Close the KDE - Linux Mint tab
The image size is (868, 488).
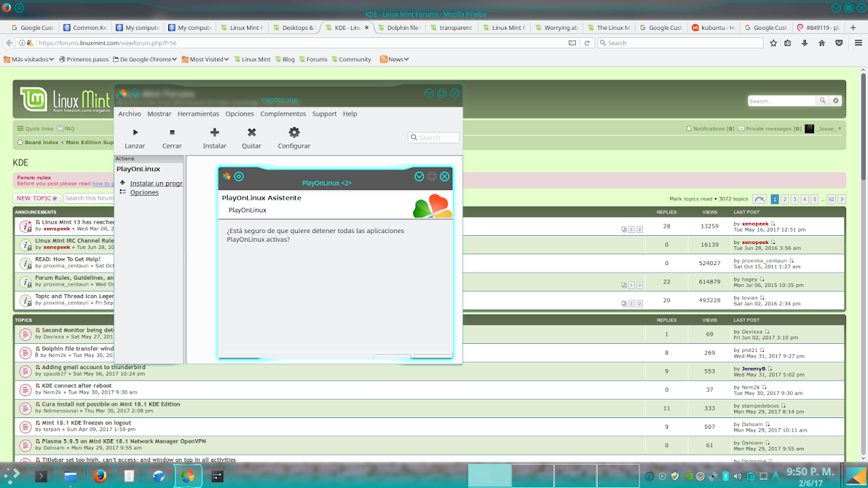pos(366,27)
